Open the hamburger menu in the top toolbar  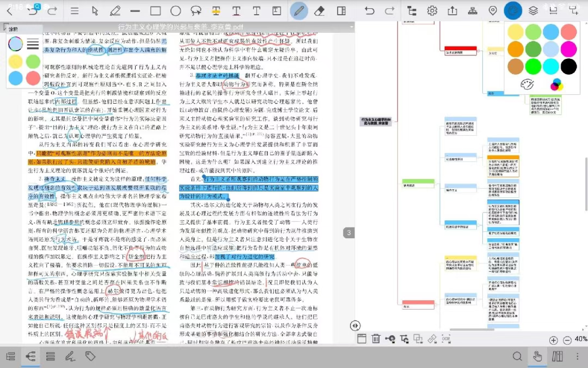tap(75, 11)
